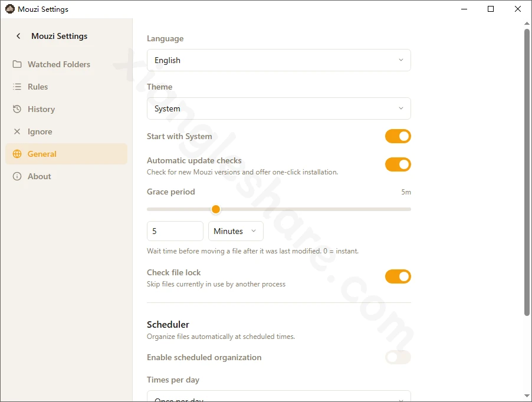532x402 pixels.
Task: Click the Watched Folders folder icon
Action: (x=17, y=64)
